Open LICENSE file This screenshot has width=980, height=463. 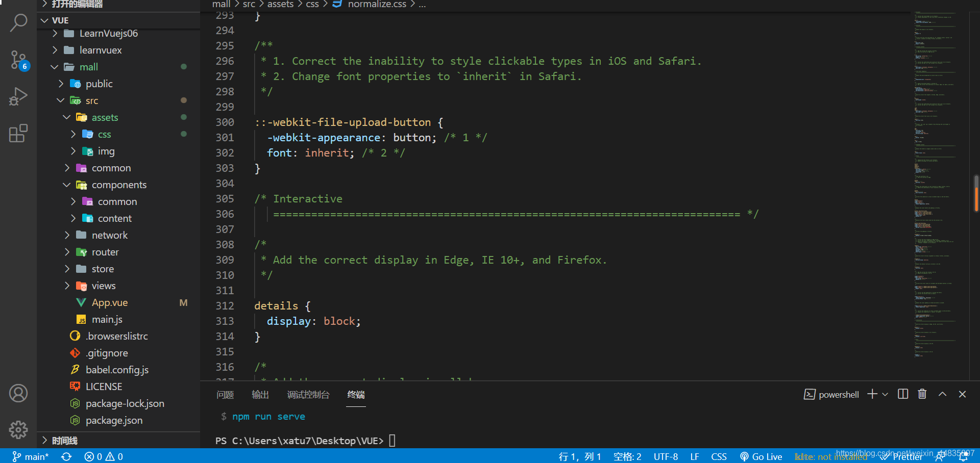coord(118,387)
